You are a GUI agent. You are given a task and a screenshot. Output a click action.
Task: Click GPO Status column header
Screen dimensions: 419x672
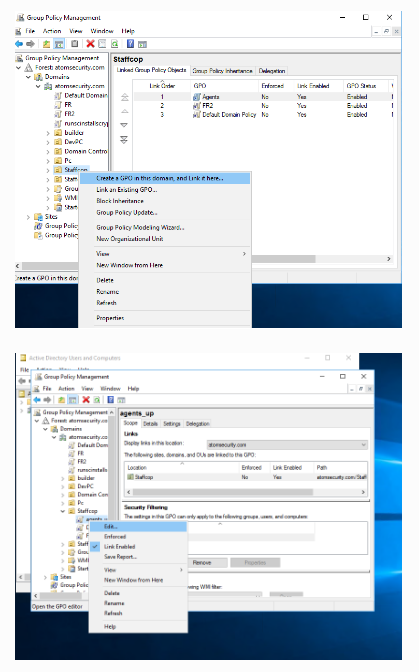pyautogui.click(x=361, y=86)
